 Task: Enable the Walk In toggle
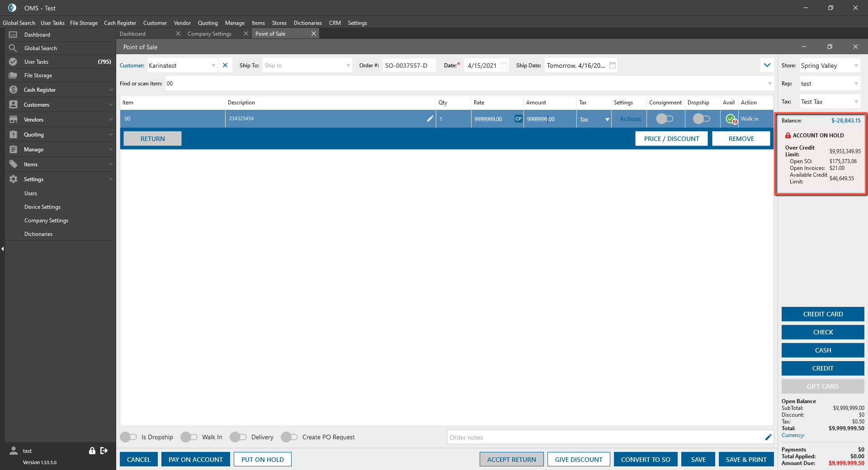pyautogui.click(x=189, y=437)
